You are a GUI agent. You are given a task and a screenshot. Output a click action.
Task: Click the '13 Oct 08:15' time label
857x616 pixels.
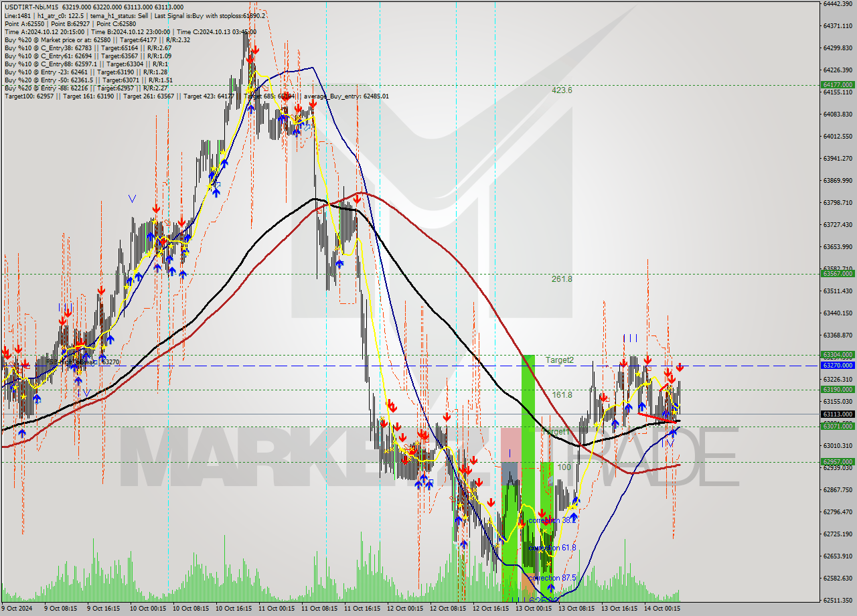tap(576, 609)
